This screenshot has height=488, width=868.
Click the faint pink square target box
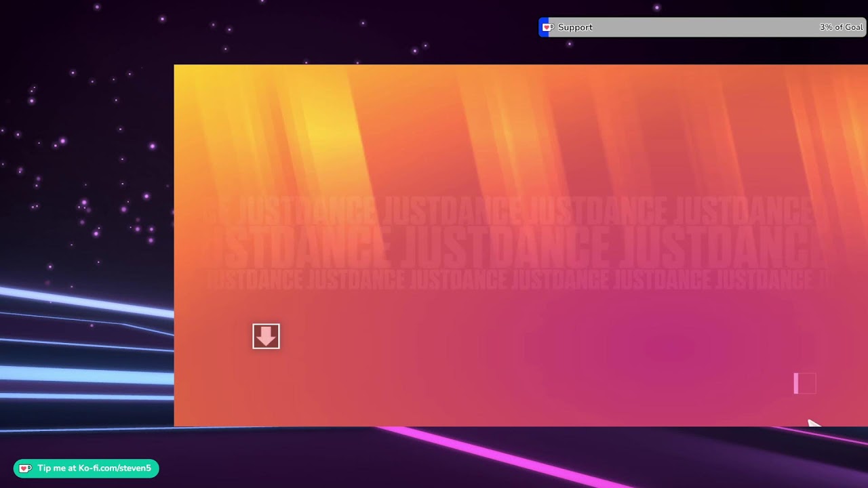[x=805, y=384]
